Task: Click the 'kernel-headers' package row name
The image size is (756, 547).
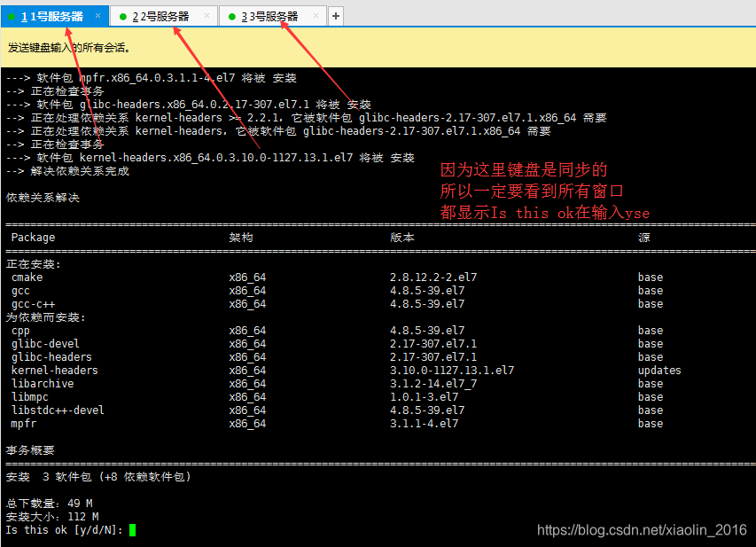Action: point(54,371)
